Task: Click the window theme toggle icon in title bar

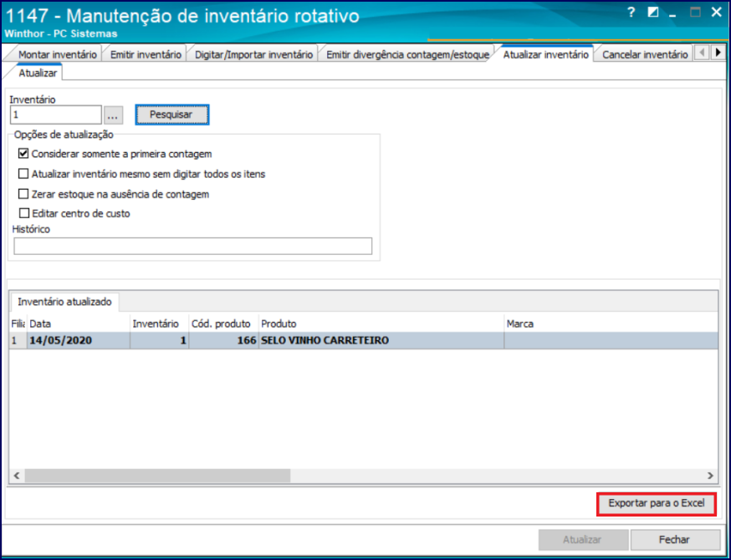Action: 653,13
